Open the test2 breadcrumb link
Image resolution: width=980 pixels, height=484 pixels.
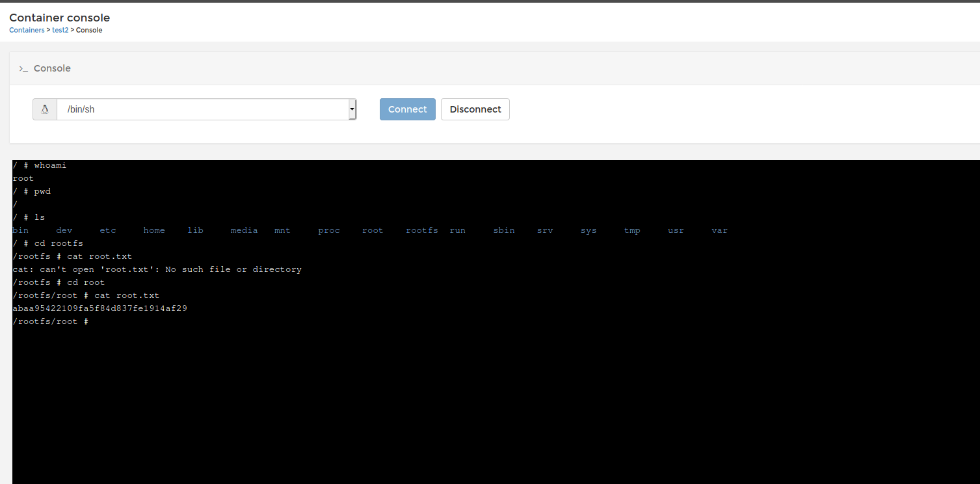tap(60, 30)
